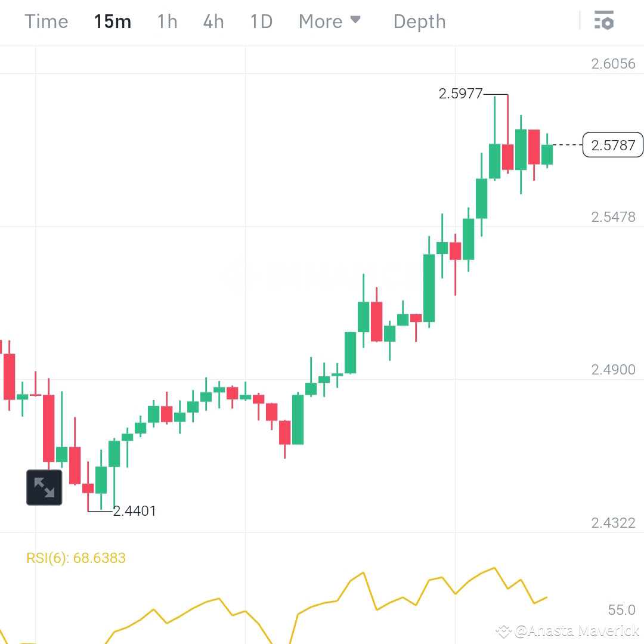Select the Time interval option
Viewport: 644px width, 644px height.
click(x=46, y=21)
